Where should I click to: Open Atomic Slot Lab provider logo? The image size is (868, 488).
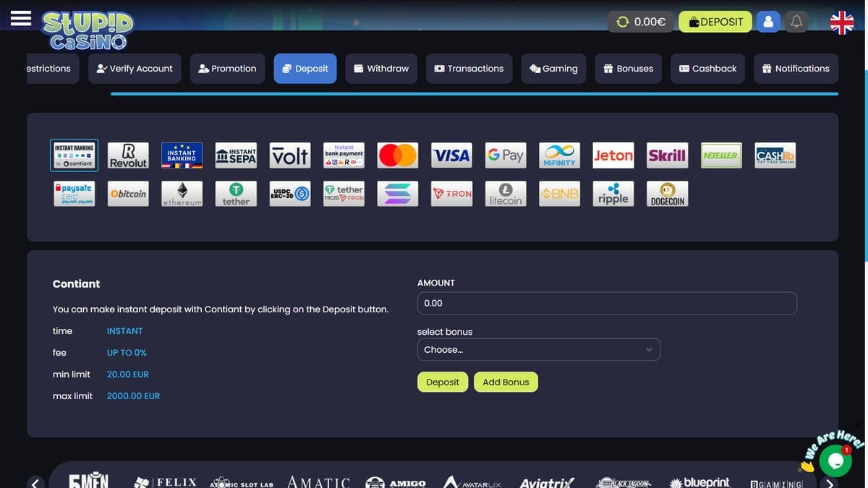(242, 483)
